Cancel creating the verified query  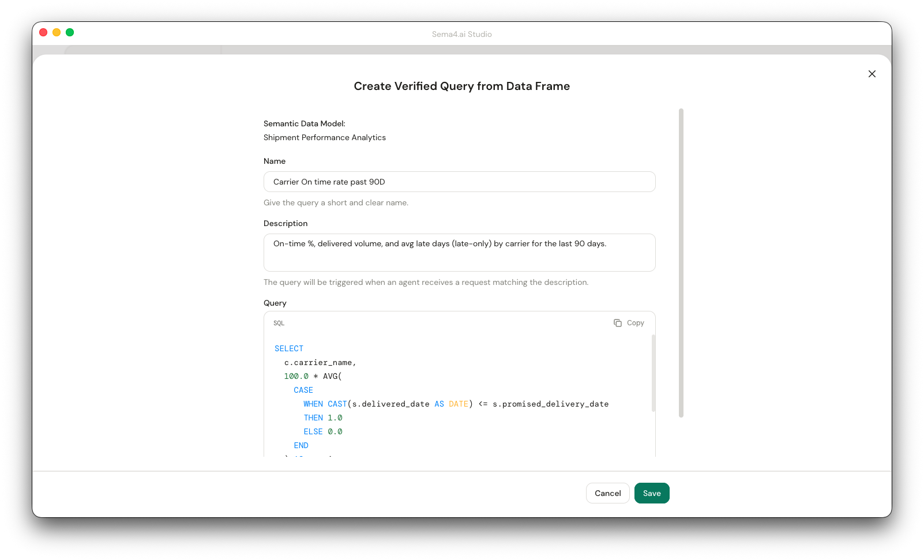point(607,493)
